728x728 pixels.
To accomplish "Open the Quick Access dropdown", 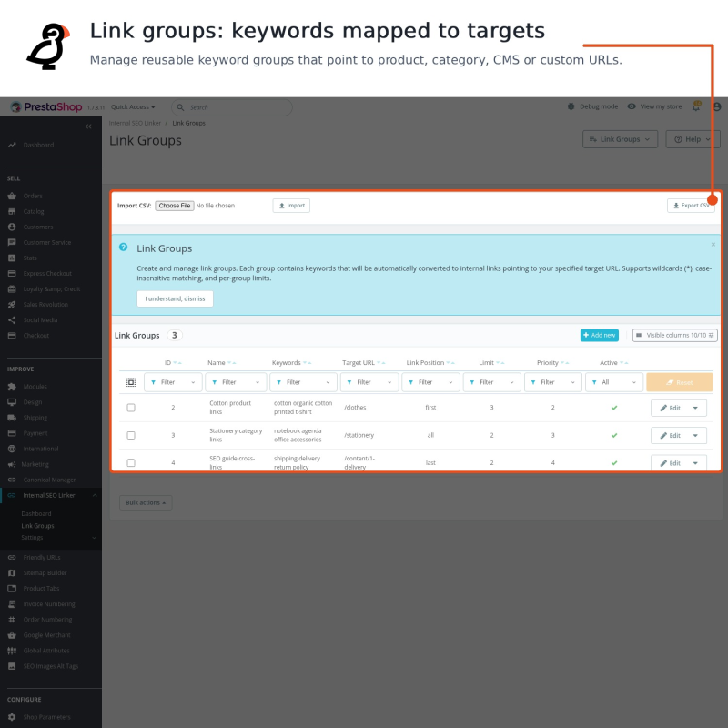I will coord(133,106).
